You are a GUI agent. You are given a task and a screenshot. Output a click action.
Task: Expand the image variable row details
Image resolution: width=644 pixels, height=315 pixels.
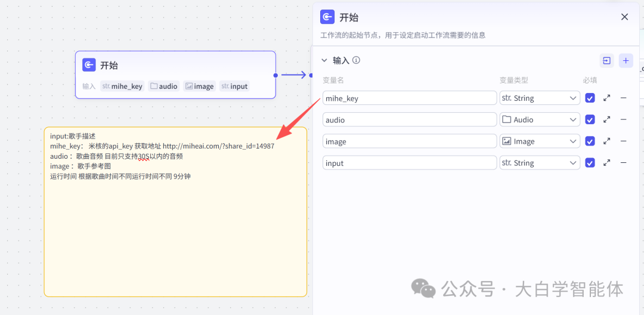(x=606, y=141)
